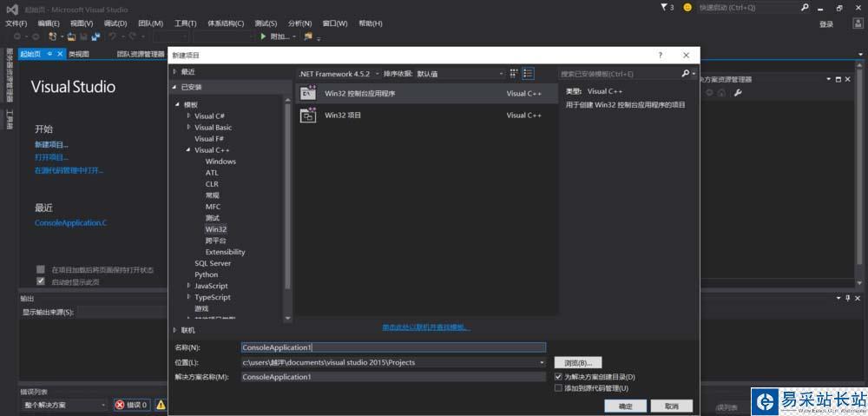This screenshot has width=868, height=416.
Task: Click the yellow feedback smiley icon
Action: 687,8
